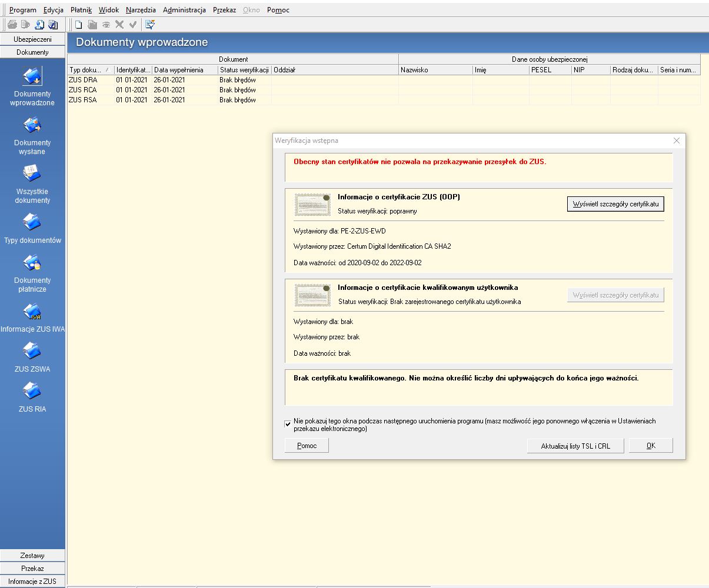
Task: Expand the Ubezpieczeni sidebar section
Action: [32, 39]
